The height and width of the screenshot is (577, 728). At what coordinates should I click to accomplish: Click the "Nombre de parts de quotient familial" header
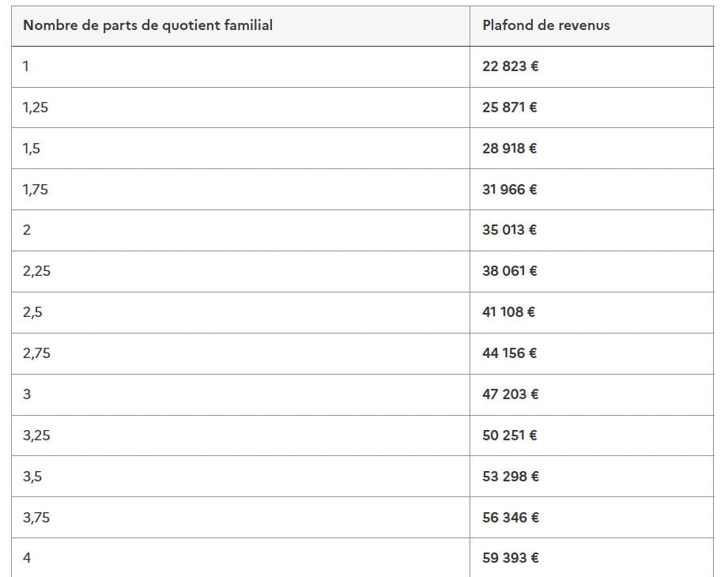click(x=148, y=25)
